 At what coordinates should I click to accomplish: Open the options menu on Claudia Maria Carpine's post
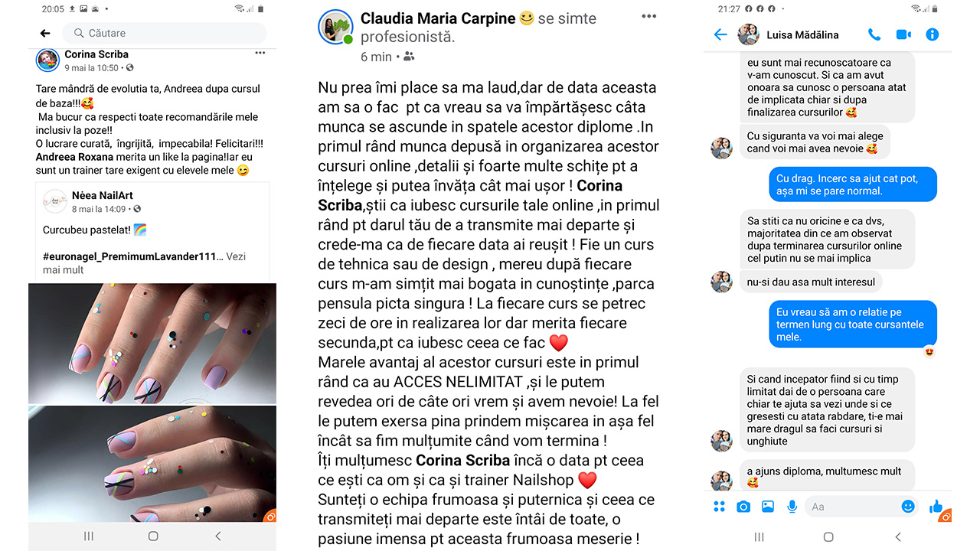click(648, 16)
